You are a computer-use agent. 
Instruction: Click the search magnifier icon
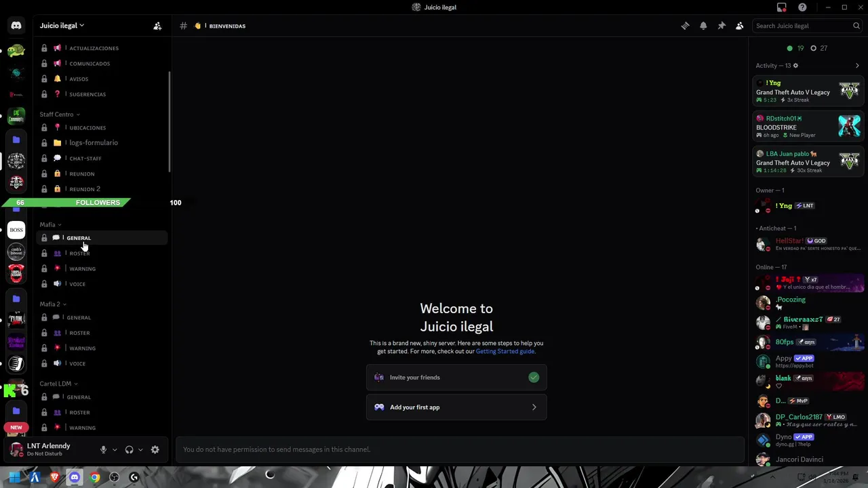pos(856,26)
